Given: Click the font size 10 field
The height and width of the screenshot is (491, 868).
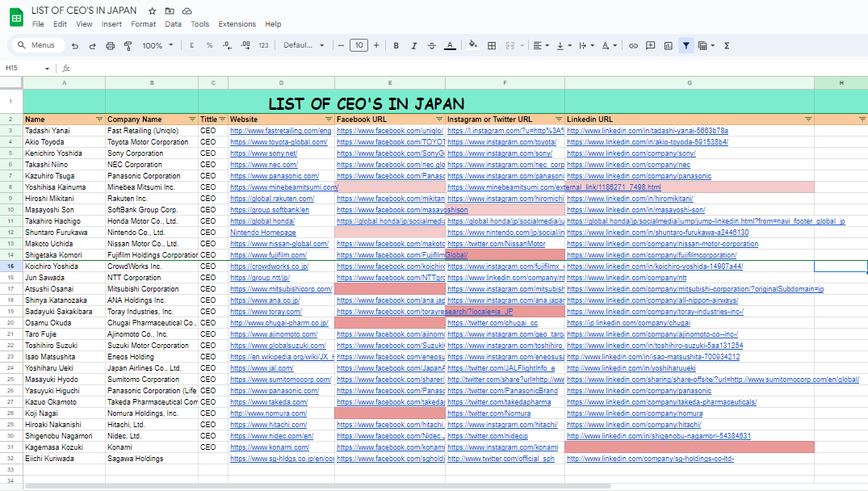Looking at the screenshot, I should click(359, 45).
